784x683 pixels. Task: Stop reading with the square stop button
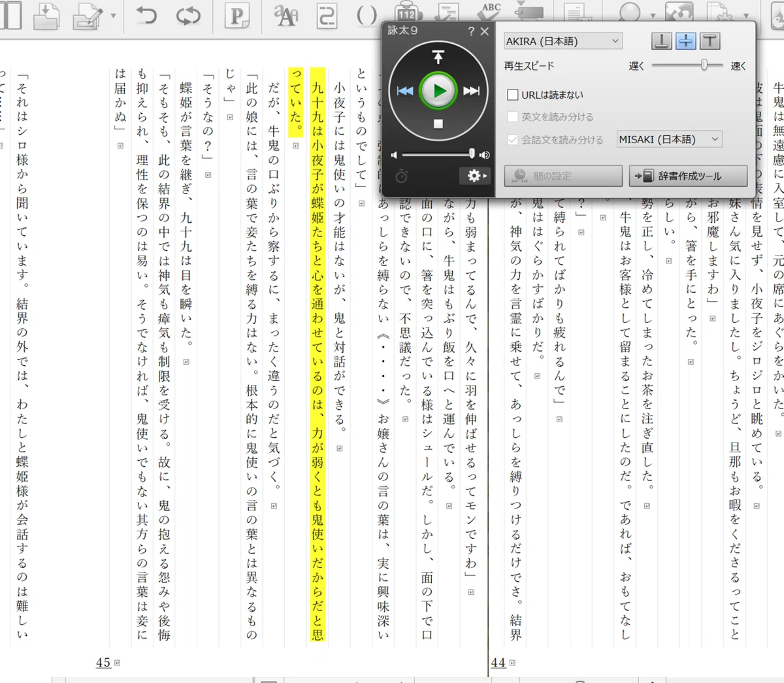438,124
